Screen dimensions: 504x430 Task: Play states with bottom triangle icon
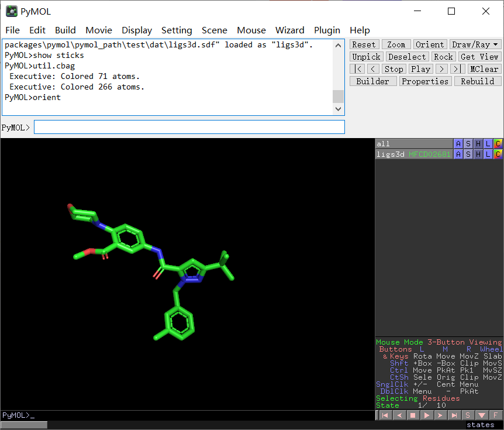point(427,415)
